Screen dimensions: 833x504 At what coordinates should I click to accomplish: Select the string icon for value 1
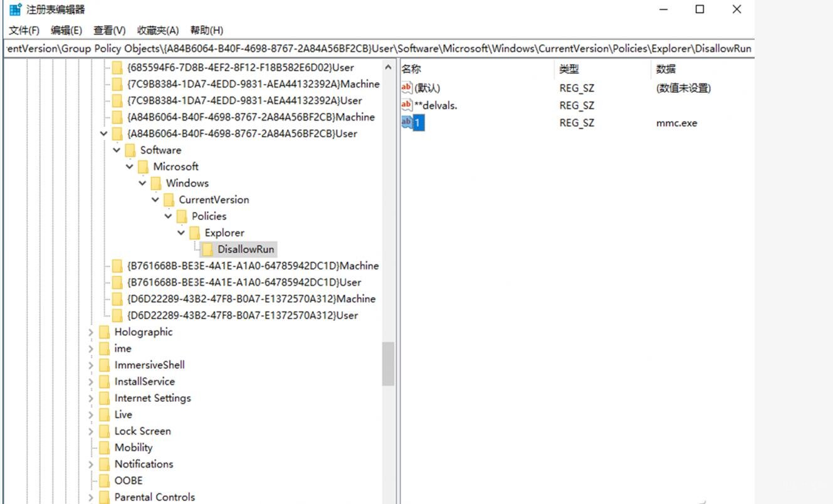(407, 123)
